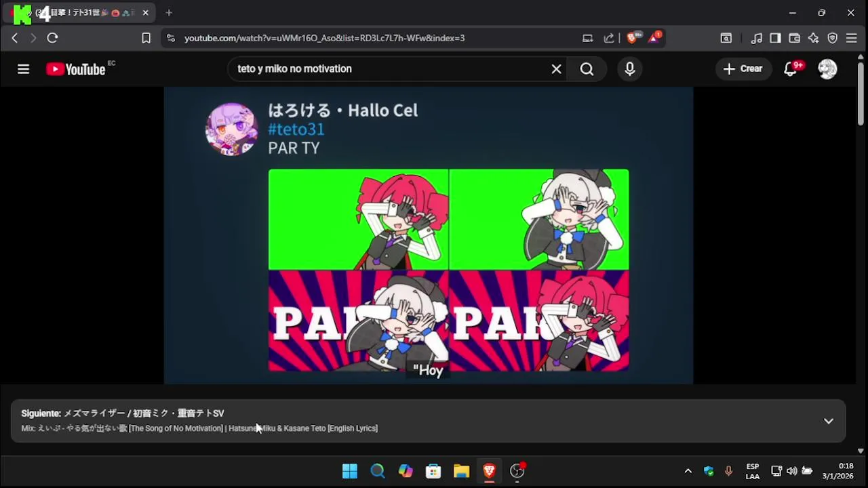Go to YouTube home via logo
The image size is (868, 488).
point(75,69)
